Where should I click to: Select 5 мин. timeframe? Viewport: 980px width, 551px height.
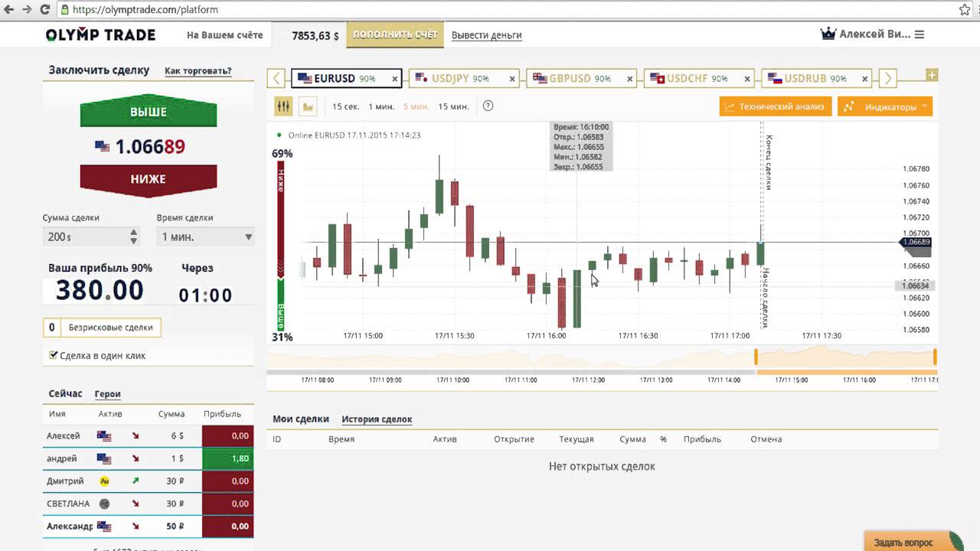416,106
